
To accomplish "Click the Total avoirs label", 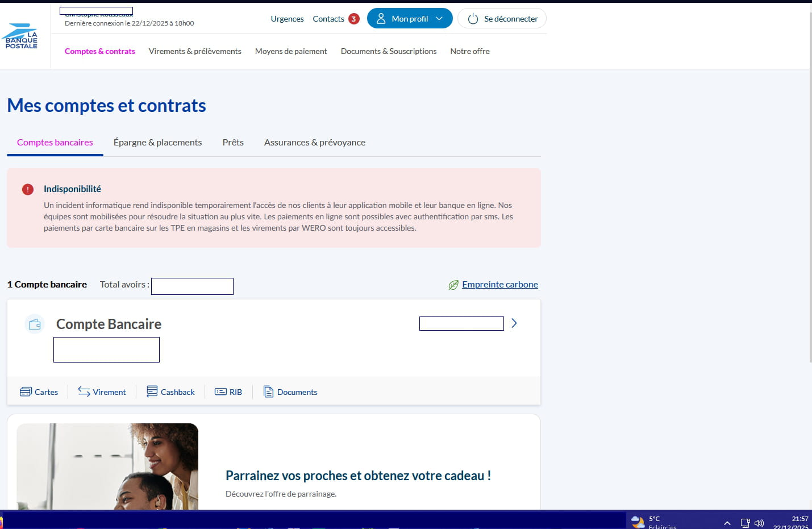I will click(x=124, y=285).
